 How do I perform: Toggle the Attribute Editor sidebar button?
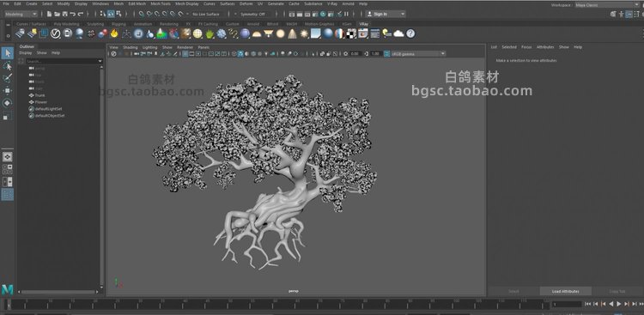pyautogui.click(x=629, y=14)
